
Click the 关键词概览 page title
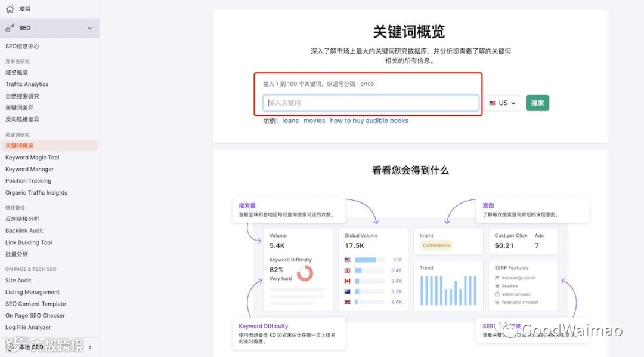tap(408, 32)
